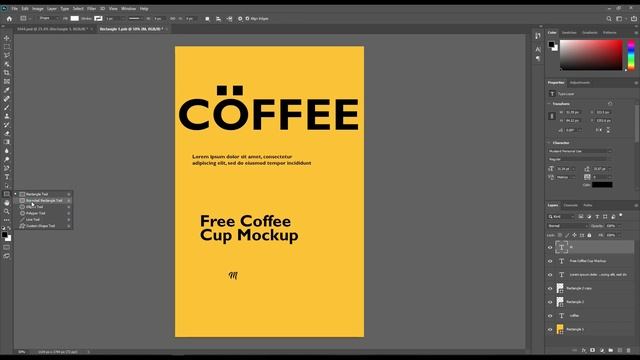640x360 pixels.
Task: Open the Window menu
Action: point(129,9)
